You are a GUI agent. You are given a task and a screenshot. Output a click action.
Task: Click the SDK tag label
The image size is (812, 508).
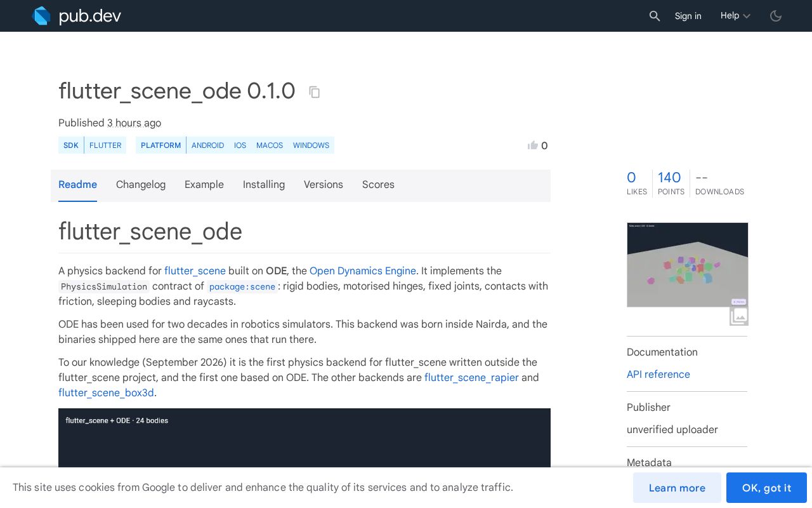click(71, 145)
